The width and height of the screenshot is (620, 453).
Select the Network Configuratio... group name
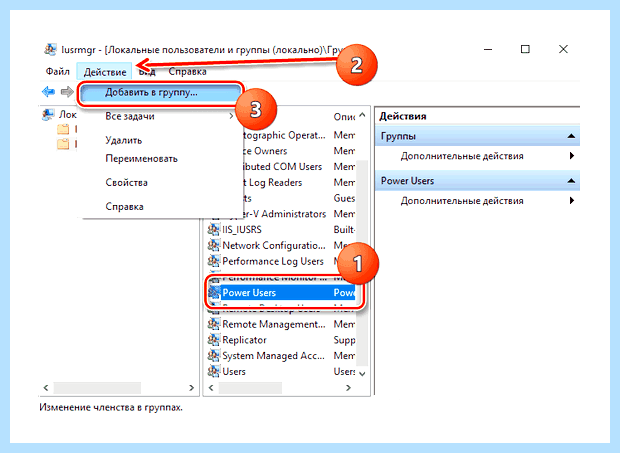tap(274, 245)
